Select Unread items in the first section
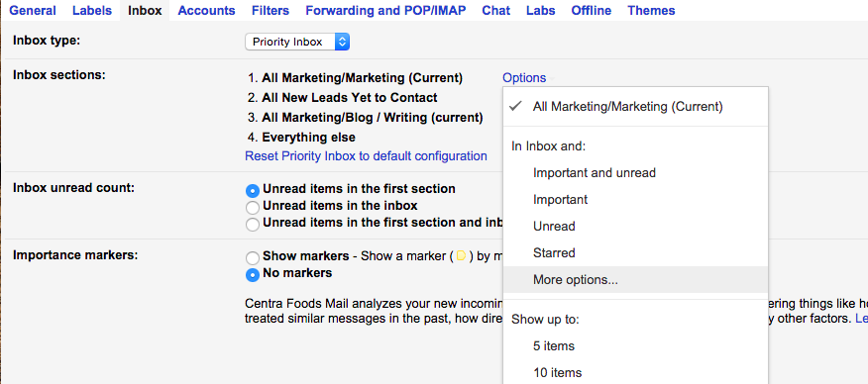The image size is (868, 384). point(253,191)
